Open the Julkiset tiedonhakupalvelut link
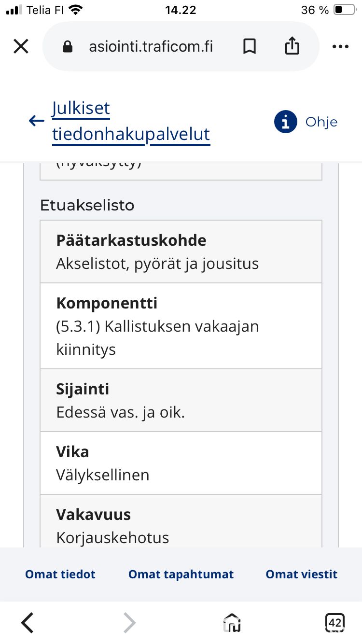This screenshot has height=644, width=362. 131,121
